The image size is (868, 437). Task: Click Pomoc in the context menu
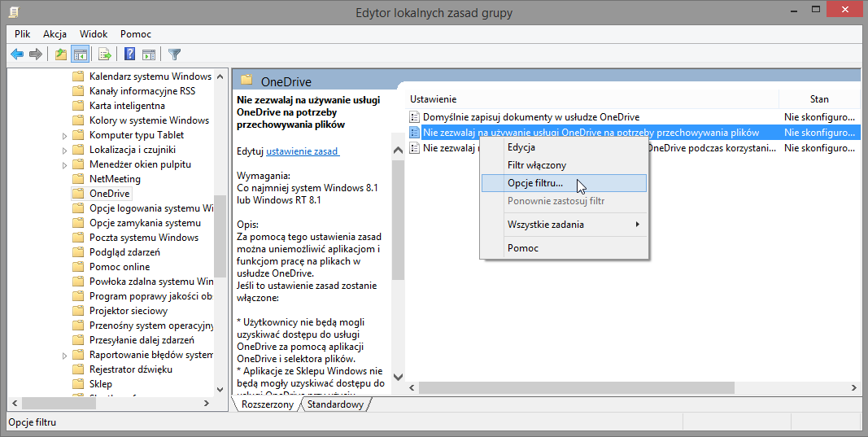(x=564, y=247)
